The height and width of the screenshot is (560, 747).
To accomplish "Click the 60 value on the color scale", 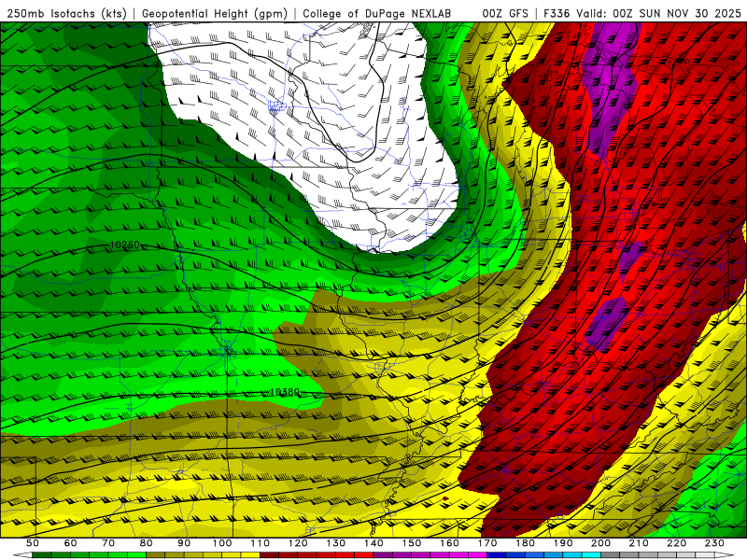I will (x=70, y=543).
